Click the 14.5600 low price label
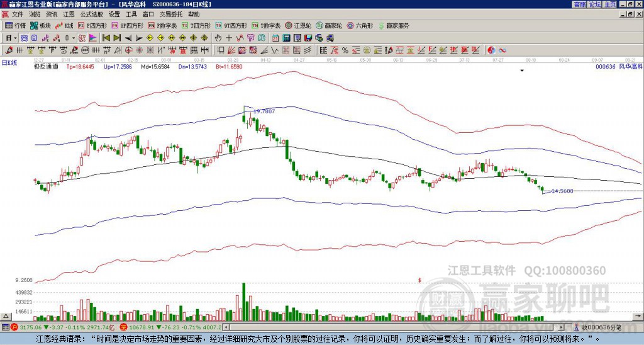644x345 pixels. (x=562, y=191)
